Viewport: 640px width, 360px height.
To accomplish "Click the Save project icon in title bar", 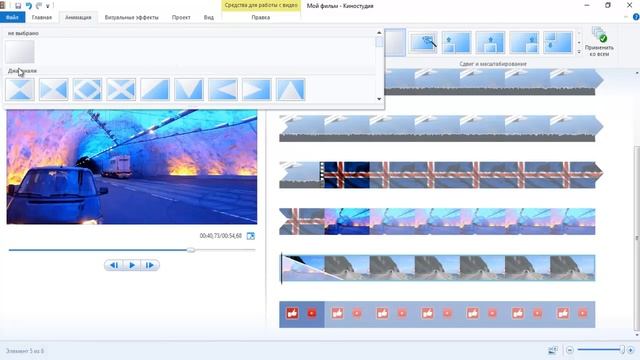I will [18, 6].
